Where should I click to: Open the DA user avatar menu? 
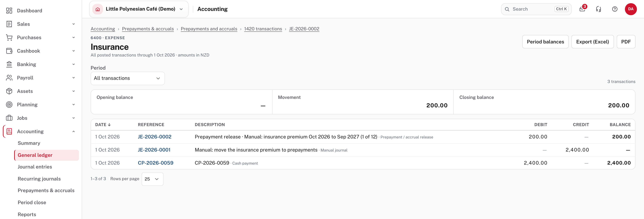[631, 9]
